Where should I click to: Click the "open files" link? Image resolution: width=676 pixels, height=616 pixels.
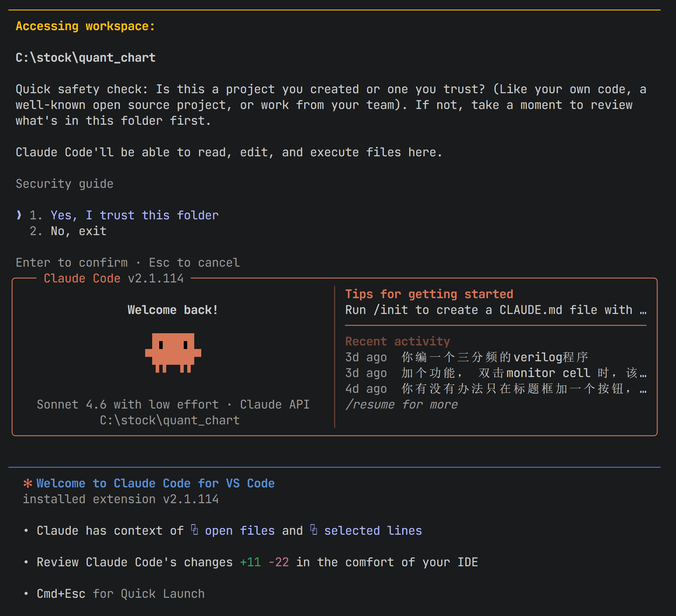point(240,531)
